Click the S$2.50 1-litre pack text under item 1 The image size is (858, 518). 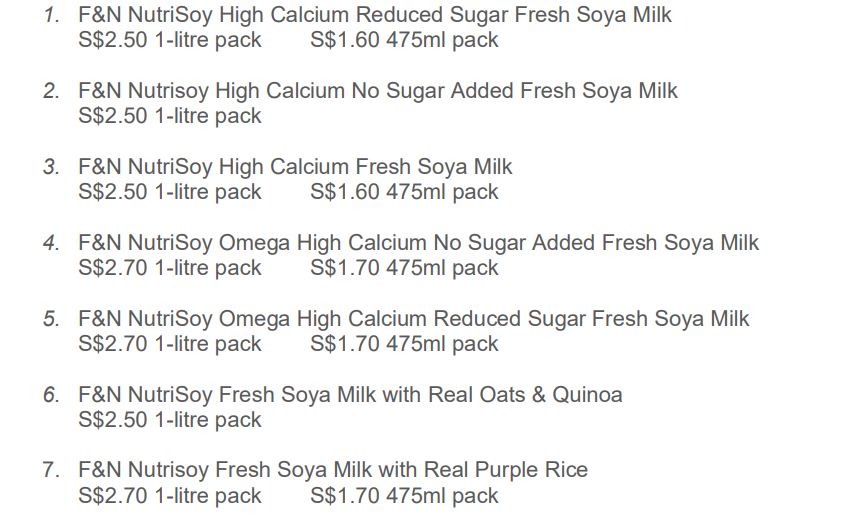[x=170, y=40]
